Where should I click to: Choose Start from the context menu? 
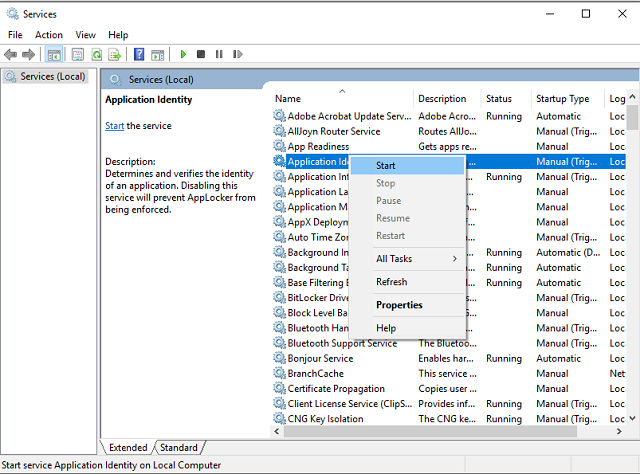pos(386,165)
